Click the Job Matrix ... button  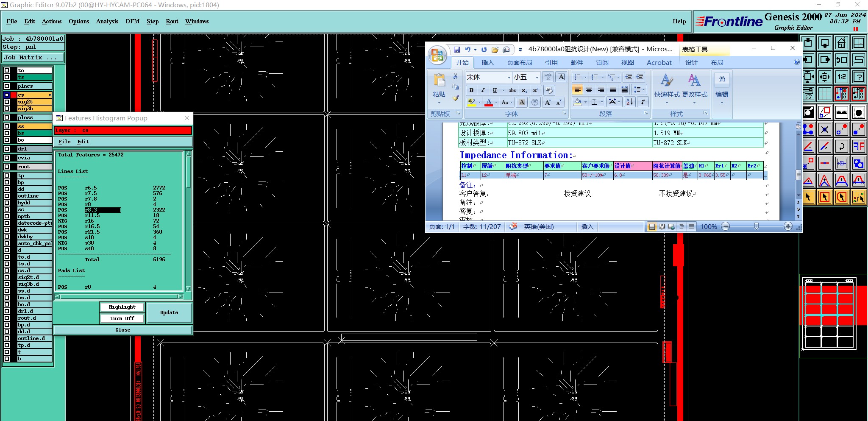tap(33, 58)
